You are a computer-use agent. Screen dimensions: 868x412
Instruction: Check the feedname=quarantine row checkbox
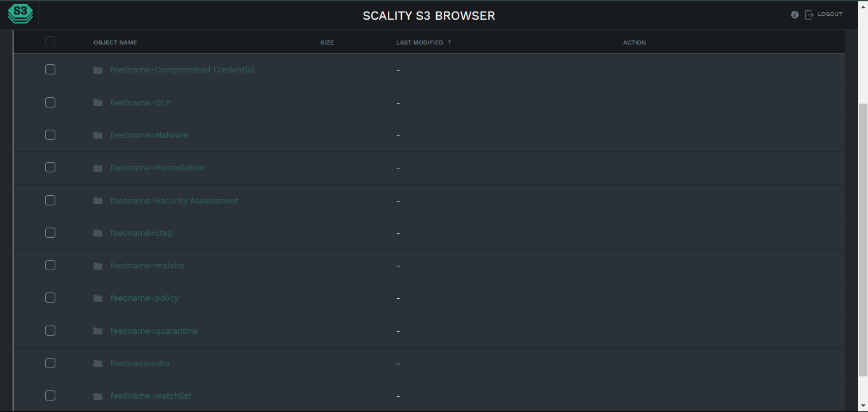(x=50, y=331)
